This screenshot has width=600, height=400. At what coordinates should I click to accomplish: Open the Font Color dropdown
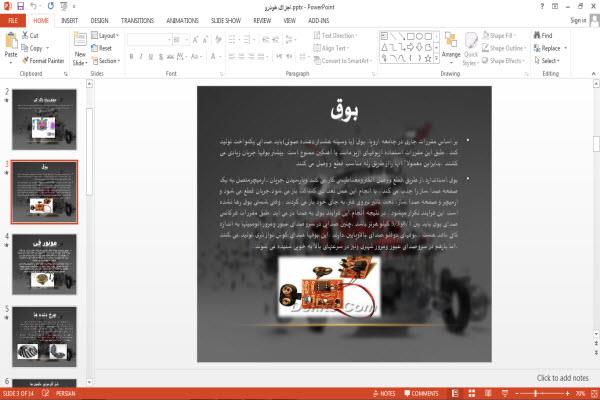pos(214,57)
